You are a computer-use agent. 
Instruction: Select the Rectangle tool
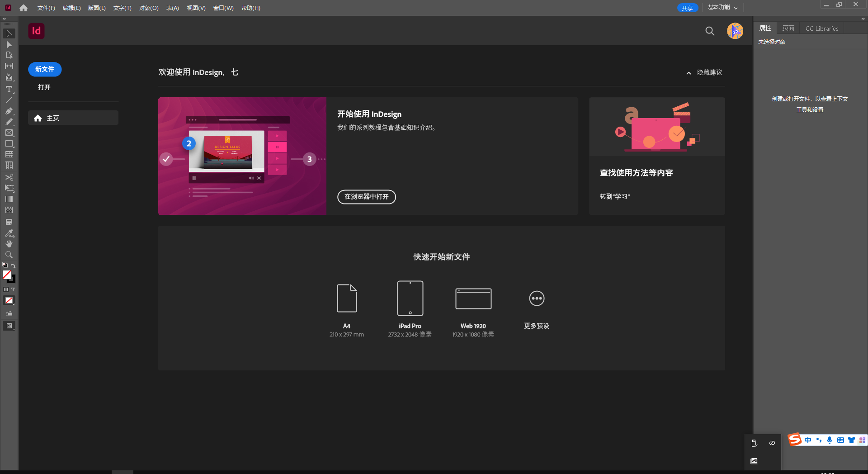click(9, 144)
